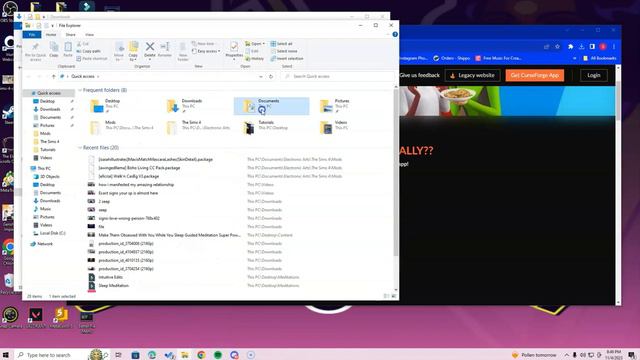Click Quick access in the address bar
Image resolution: width=640 pixels, height=360 pixels.
coord(83,76)
